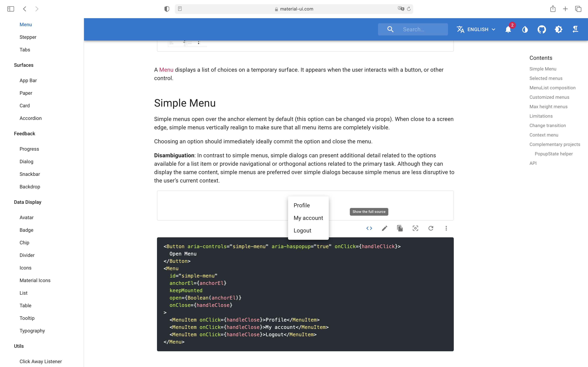
Task: Select Logout in the demo menu
Action: pyautogui.click(x=302, y=230)
